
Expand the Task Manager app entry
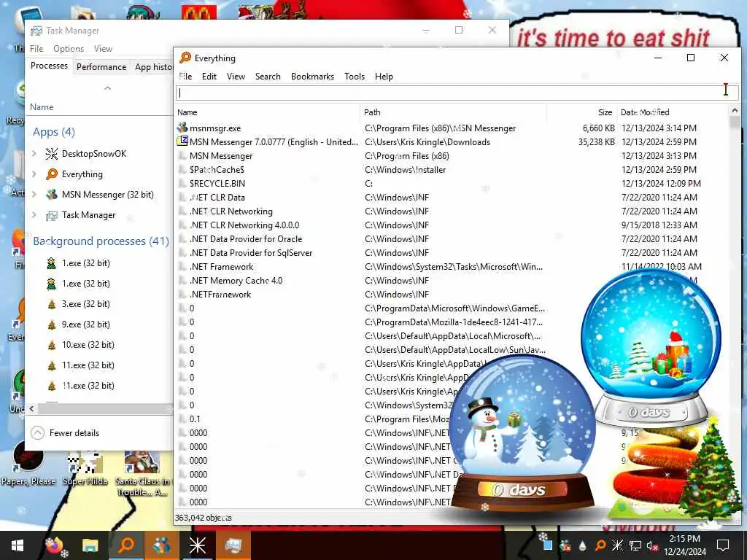point(34,215)
